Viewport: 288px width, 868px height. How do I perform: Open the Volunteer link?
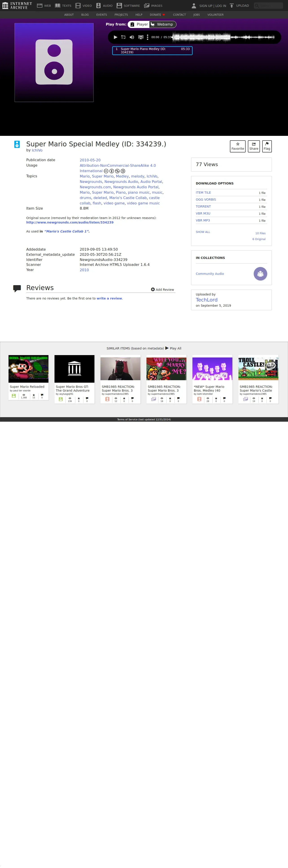pyautogui.click(x=216, y=15)
